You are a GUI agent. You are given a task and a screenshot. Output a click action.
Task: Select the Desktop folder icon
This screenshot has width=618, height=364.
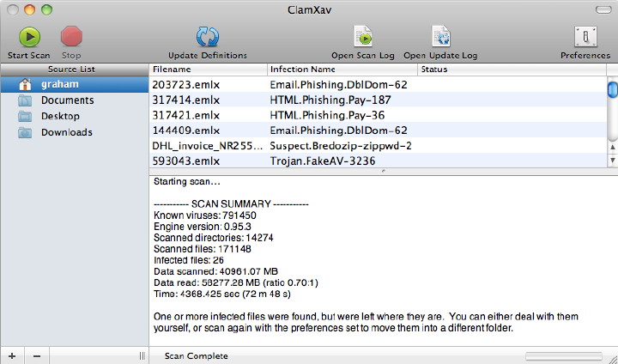pyautogui.click(x=25, y=117)
